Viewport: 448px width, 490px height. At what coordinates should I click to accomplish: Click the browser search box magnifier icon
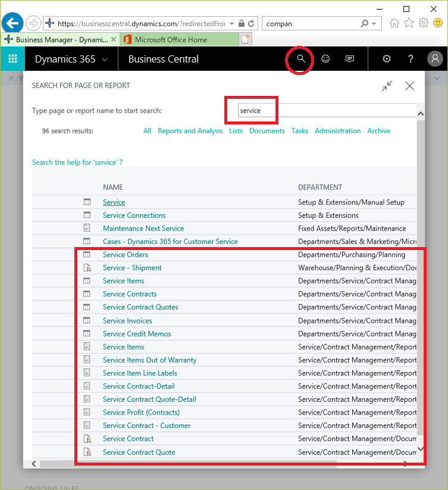coord(364,23)
